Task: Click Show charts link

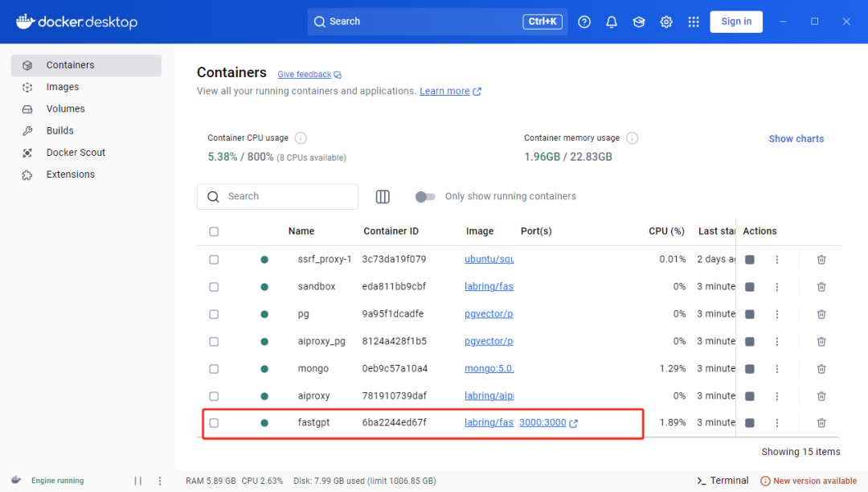Action: [x=796, y=138]
